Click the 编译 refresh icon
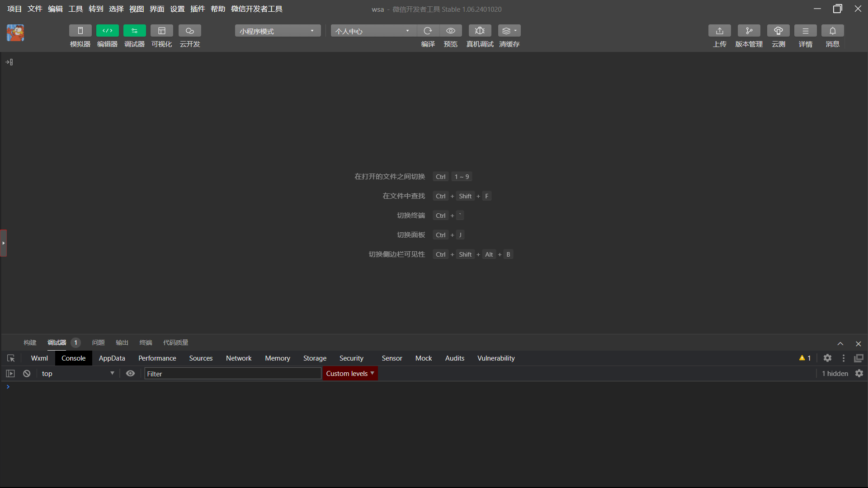 pos(428,31)
